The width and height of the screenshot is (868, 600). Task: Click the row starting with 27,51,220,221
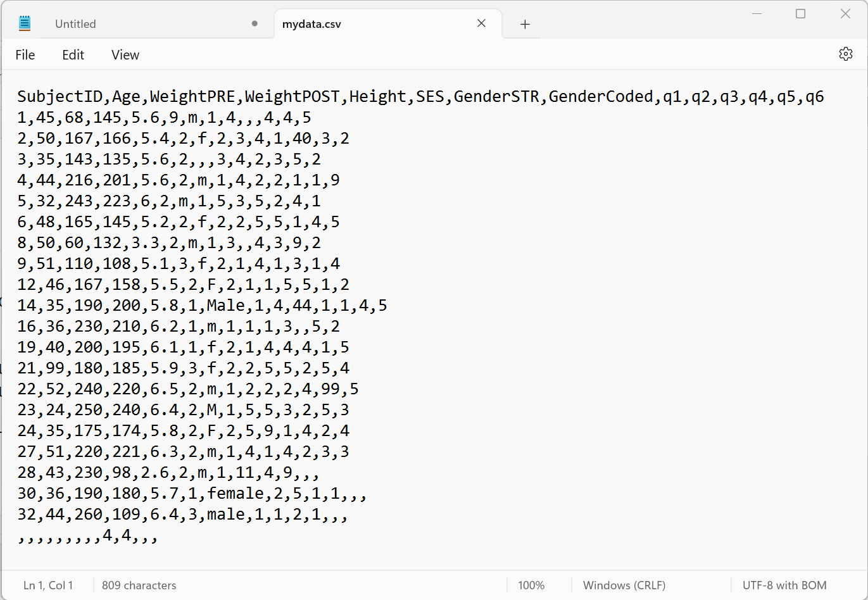tap(184, 452)
